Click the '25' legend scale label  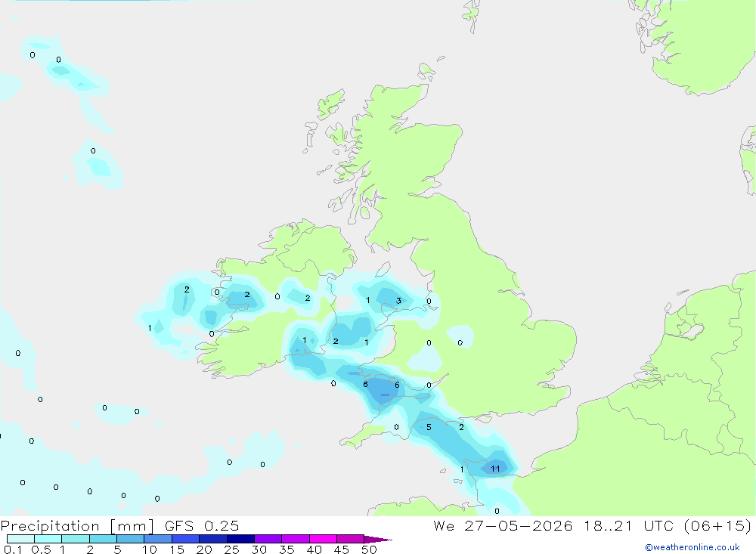pyautogui.click(x=232, y=549)
